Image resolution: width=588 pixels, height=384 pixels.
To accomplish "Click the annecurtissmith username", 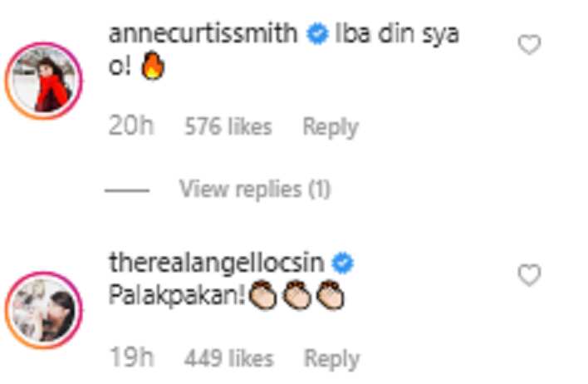I will coord(203,33).
